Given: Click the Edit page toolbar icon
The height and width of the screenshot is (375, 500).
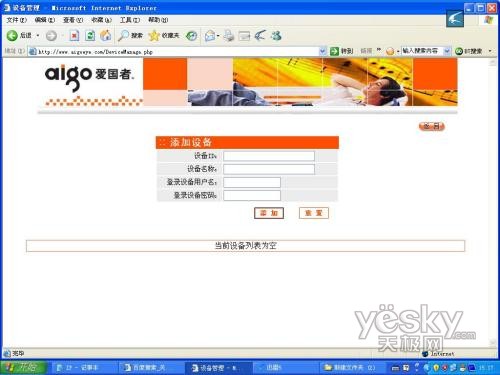Looking at the screenshot, I should point(244,36).
